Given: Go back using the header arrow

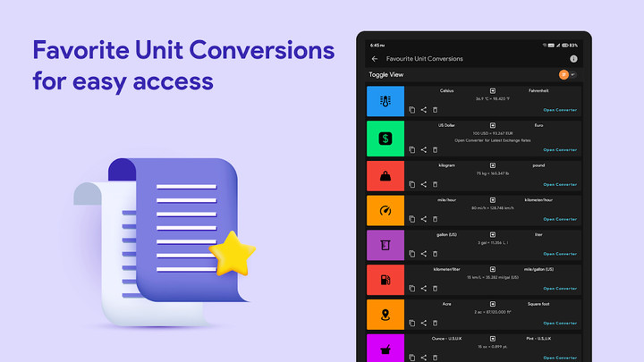Looking at the screenshot, I should pos(374,59).
